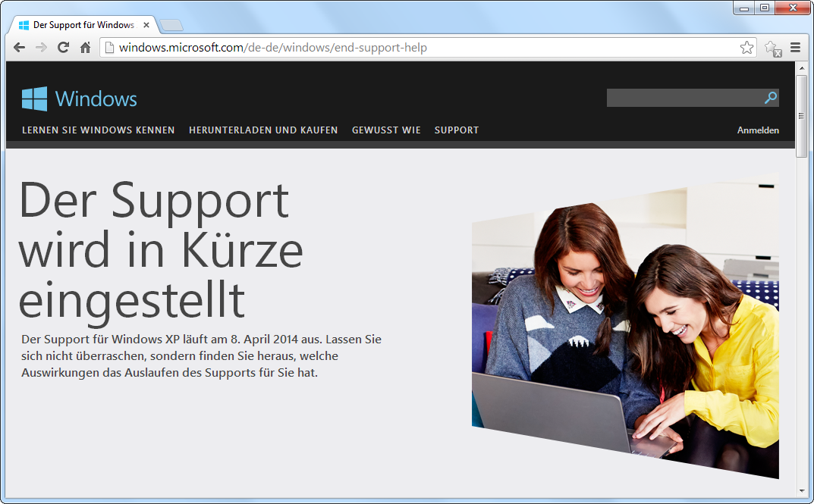Click the 'Anmelden' sign-in link

(757, 130)
